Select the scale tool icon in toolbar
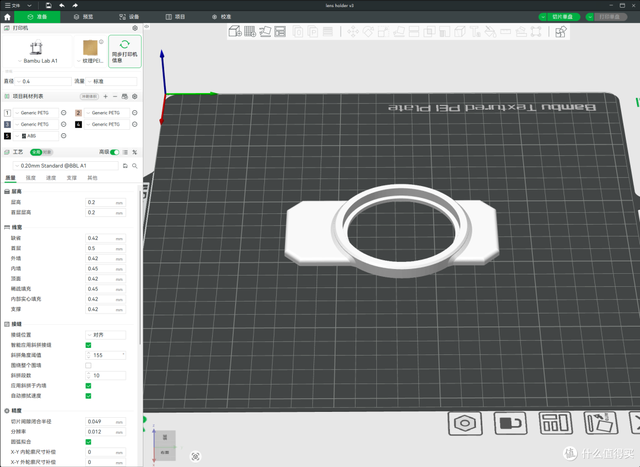Screen dimensions: 640x467 tap(383, 31)
